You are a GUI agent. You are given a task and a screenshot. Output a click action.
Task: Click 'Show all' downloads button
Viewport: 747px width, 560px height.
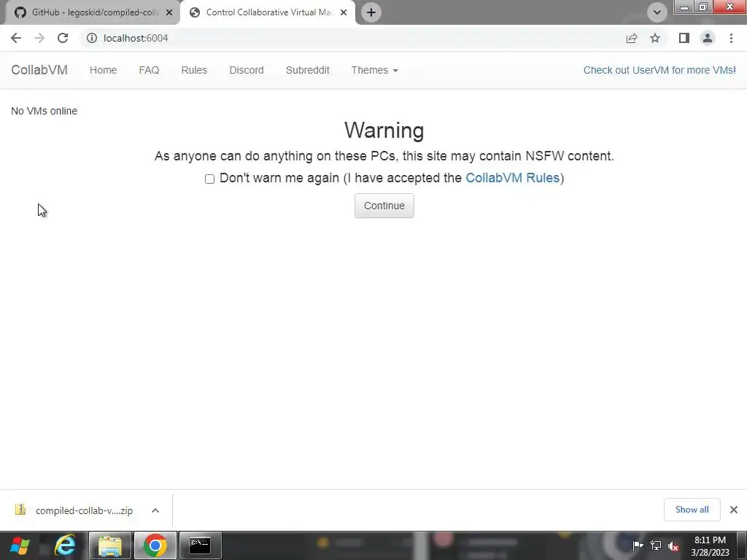click(692, 510)
